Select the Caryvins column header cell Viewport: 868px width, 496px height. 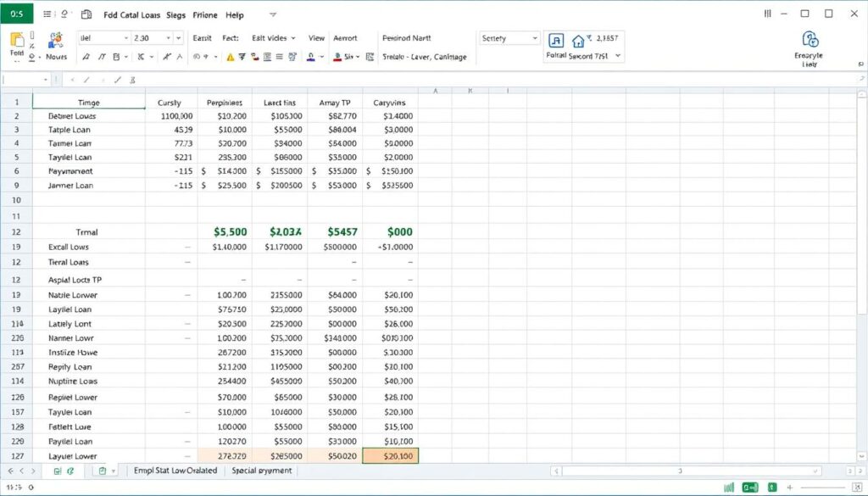(x=390, y=103)
